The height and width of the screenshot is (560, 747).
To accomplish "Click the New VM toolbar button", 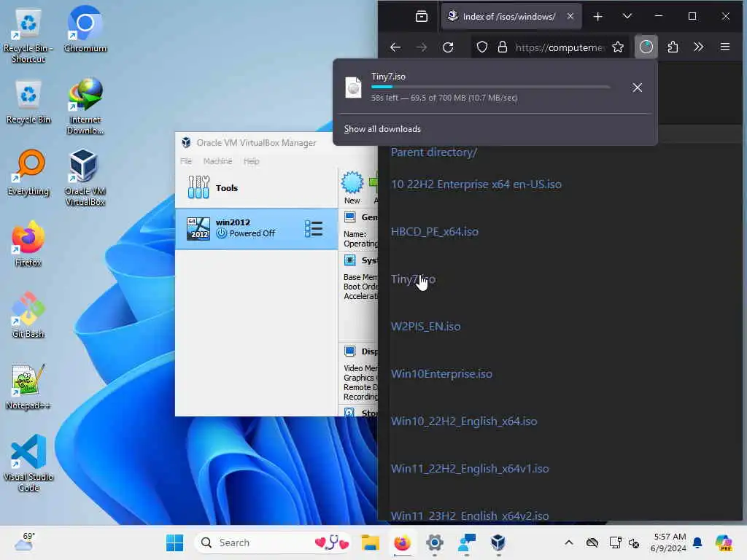I will tap(352, 187).
